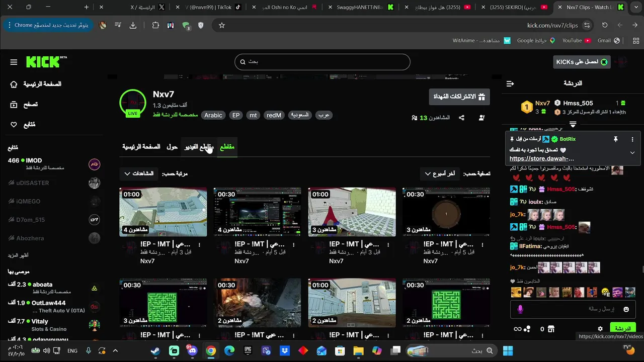
Task: Open uDISASTER channel in the sidebar
Action: pyautogui.click(x=54, y=183)
